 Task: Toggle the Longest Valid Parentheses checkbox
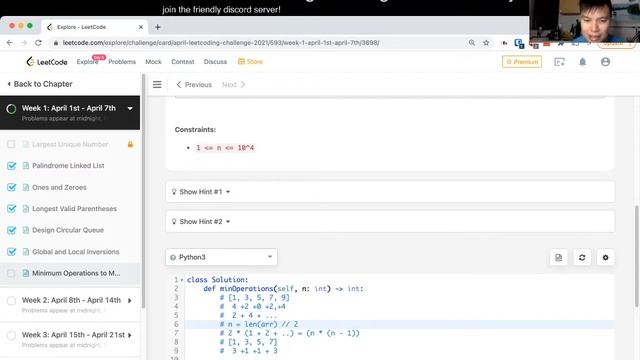11,209
